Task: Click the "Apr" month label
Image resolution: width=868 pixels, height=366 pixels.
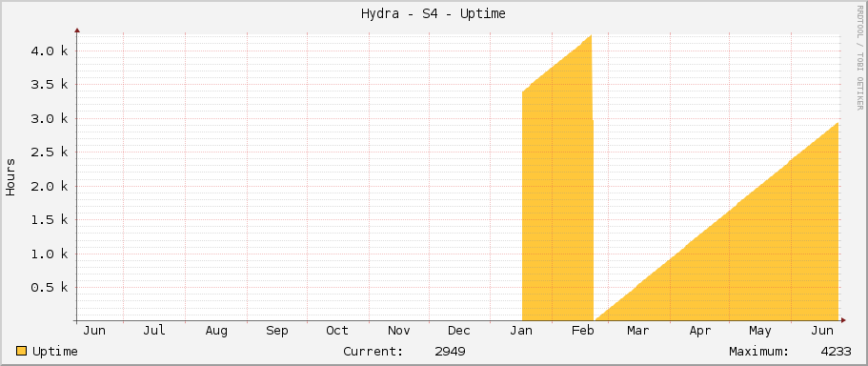Action: click(699, 331)
